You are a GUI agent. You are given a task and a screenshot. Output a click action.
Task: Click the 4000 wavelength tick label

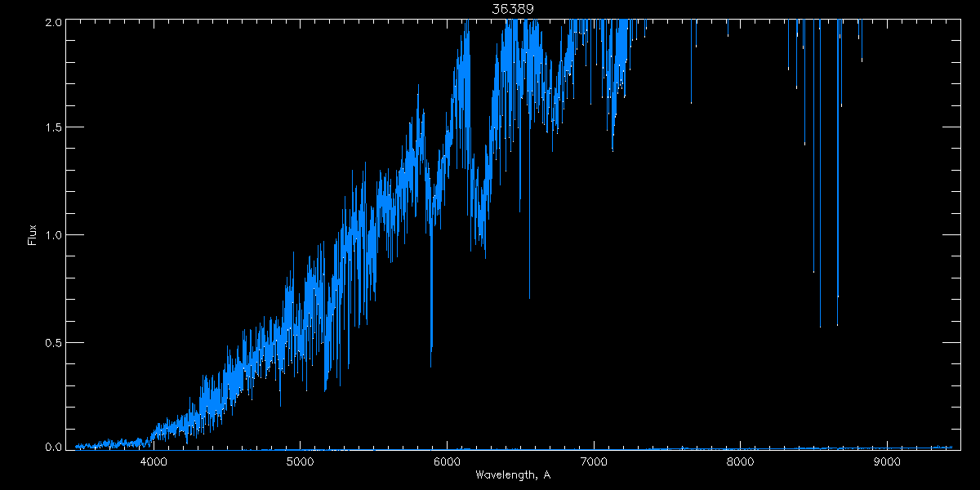(x=154, y=462)
